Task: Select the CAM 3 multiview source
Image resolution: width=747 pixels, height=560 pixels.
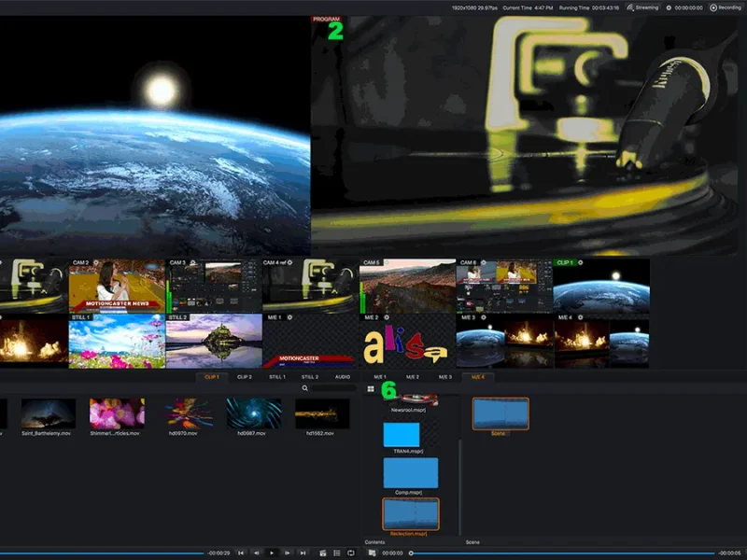Action: coord(214,286)
